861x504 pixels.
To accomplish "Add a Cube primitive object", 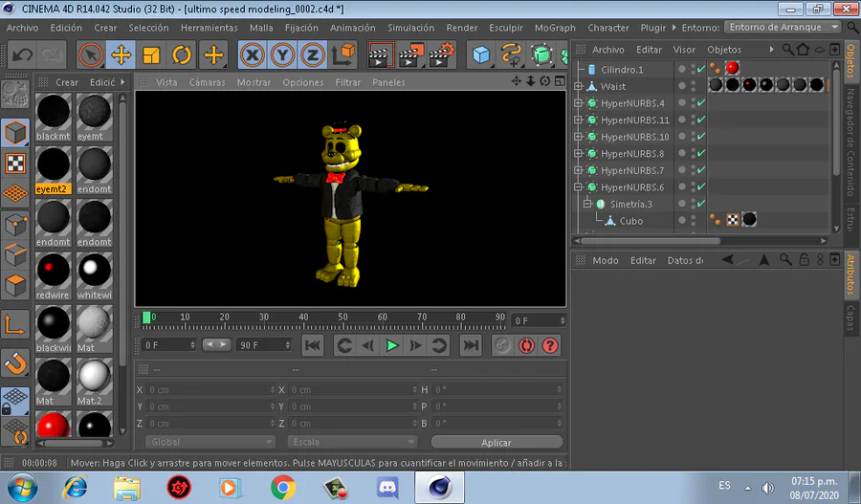I will click(481, 55).
